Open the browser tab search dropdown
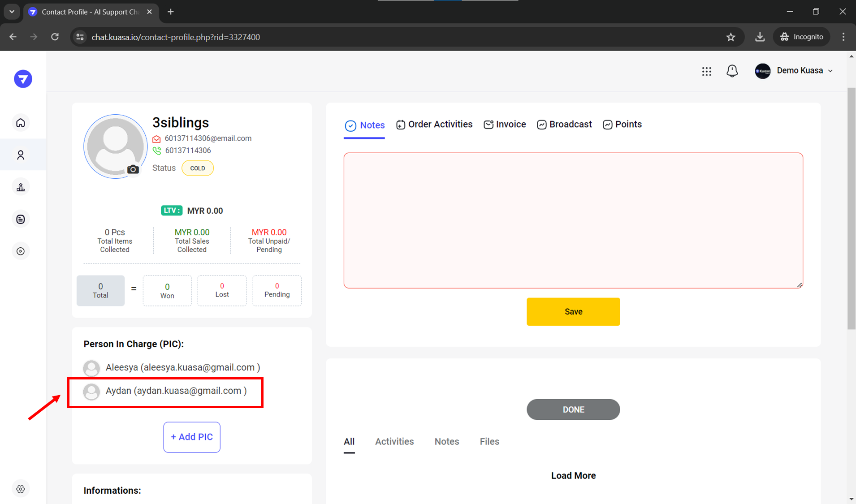The image size is (856, 504). tap(12, 12)
